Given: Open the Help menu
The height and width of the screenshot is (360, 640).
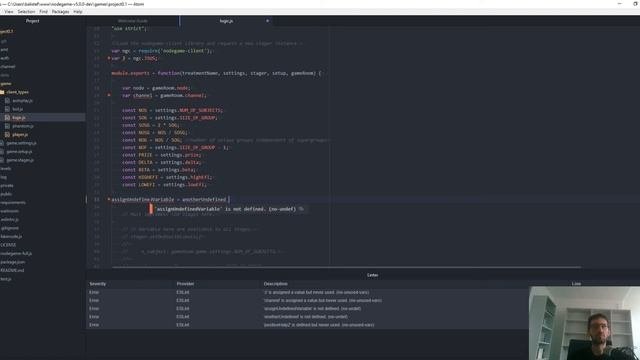Looking at the screenshot, I should (x=78, y=12).
